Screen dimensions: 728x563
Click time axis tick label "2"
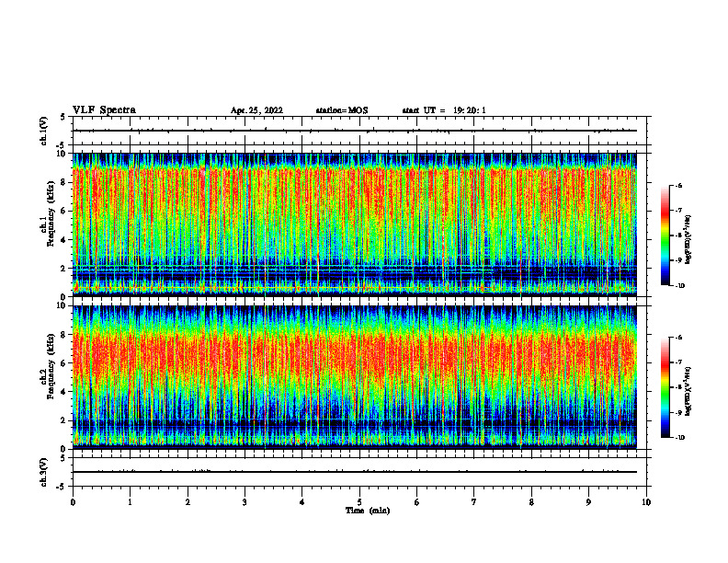pos(188,502)
